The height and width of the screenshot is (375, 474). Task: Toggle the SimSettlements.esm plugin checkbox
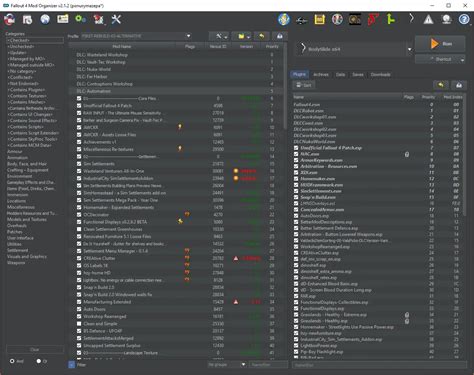[296, 191]
